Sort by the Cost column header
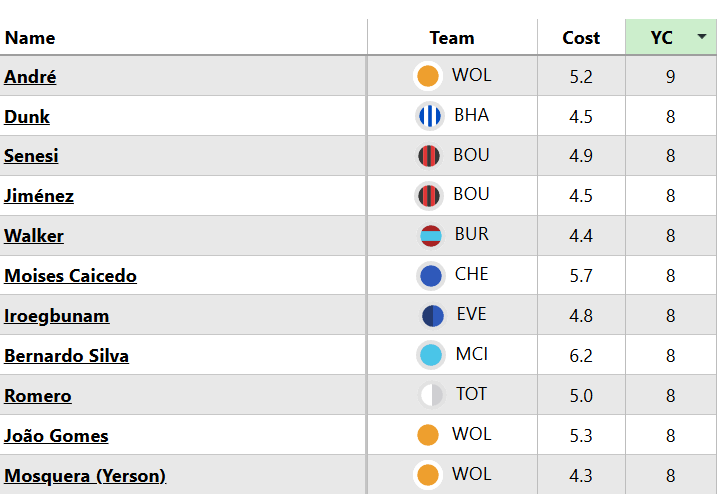717x494 pixels. point(581,38)
